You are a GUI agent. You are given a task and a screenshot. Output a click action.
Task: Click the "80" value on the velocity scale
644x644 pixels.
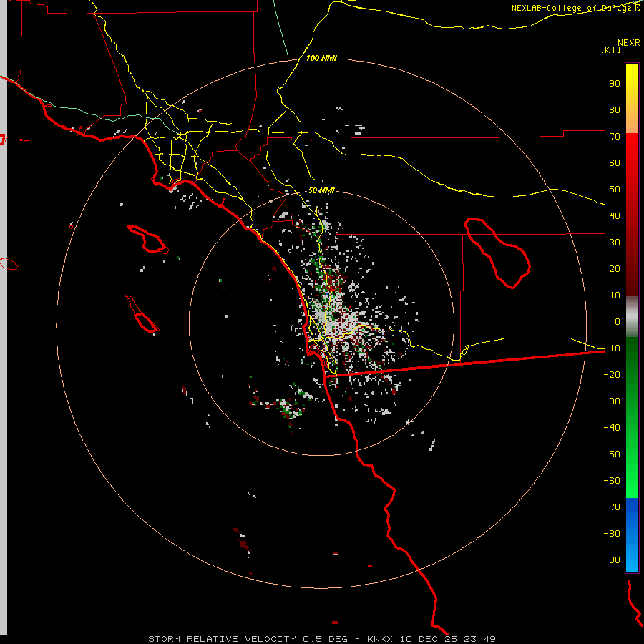tap(615, 109)
